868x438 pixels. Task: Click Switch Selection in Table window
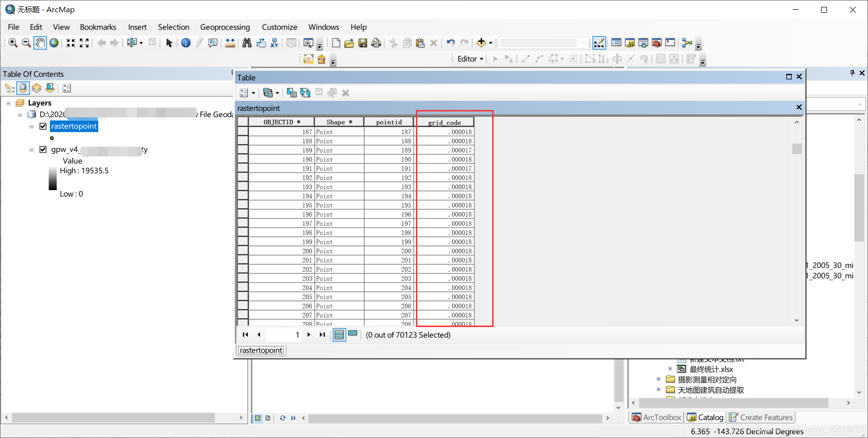click(x=305, y=93)
